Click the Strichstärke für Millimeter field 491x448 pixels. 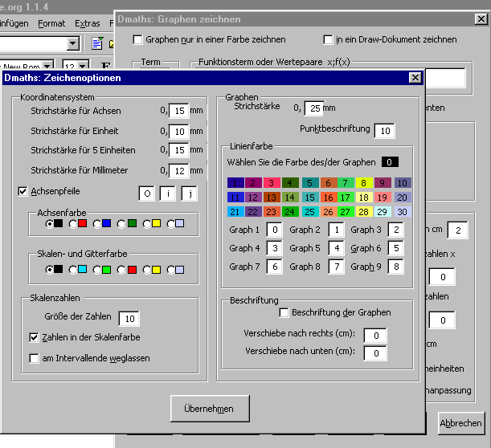pyautogui.click(x=179, y=171)
